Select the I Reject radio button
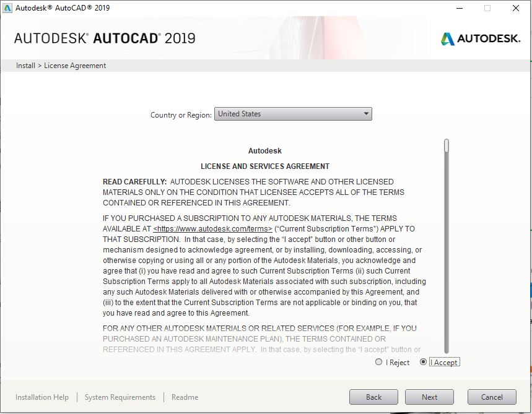 378,362
